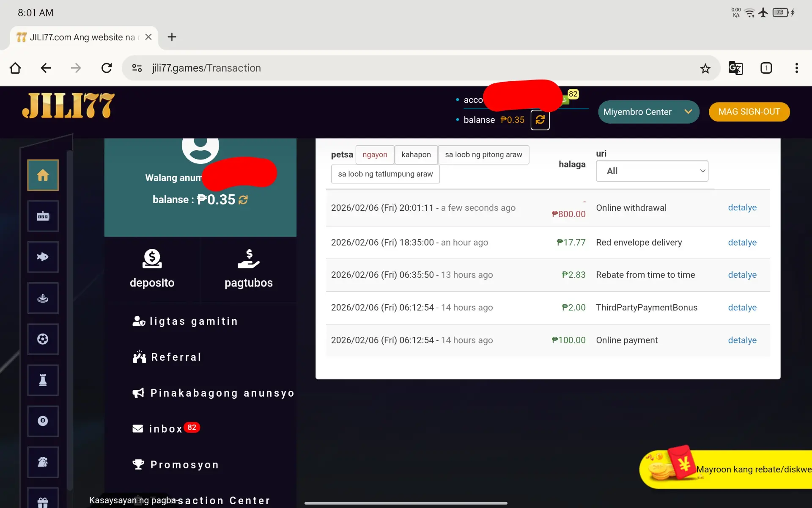Open the Home sidebar icon
812x508 pixels.
pos(43,175)
